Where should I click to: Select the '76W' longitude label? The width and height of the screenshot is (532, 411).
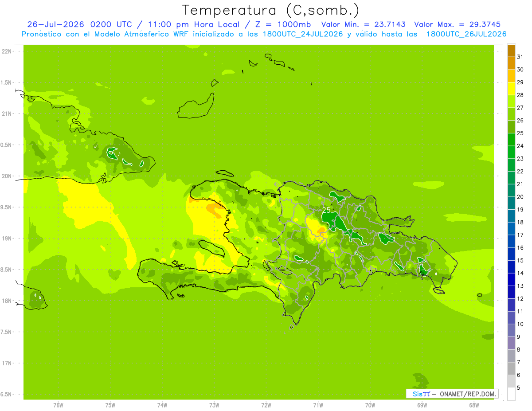[x=58, y=405]
